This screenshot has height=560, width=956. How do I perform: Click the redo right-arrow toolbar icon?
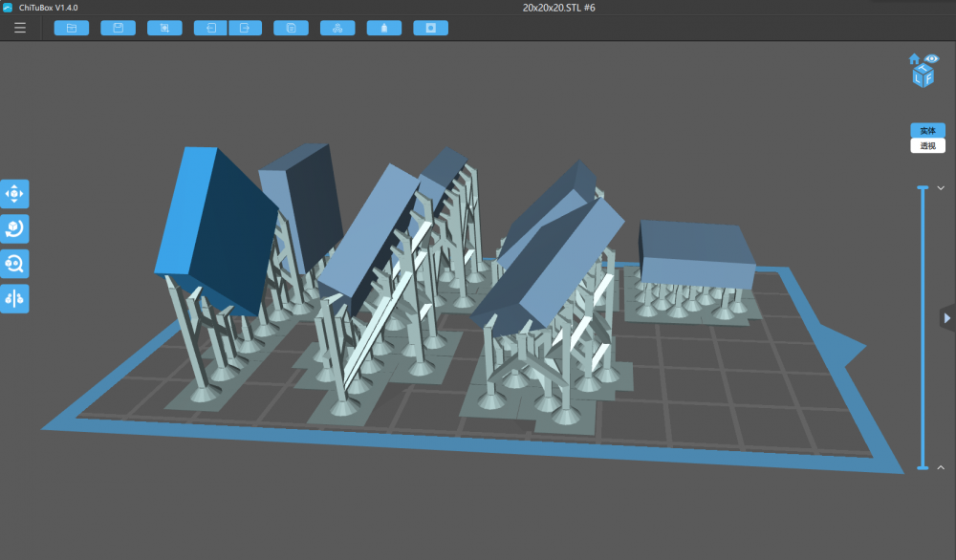coord(245,28)
